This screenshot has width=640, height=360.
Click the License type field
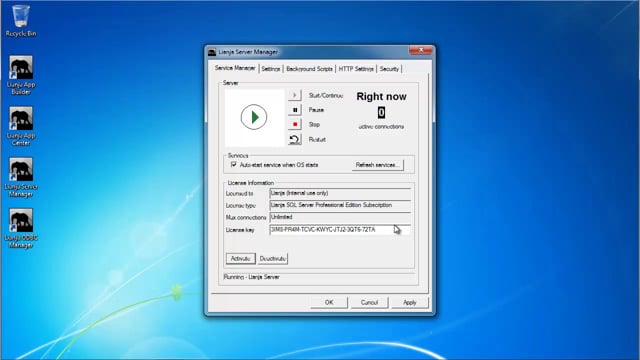coord(340,205)
